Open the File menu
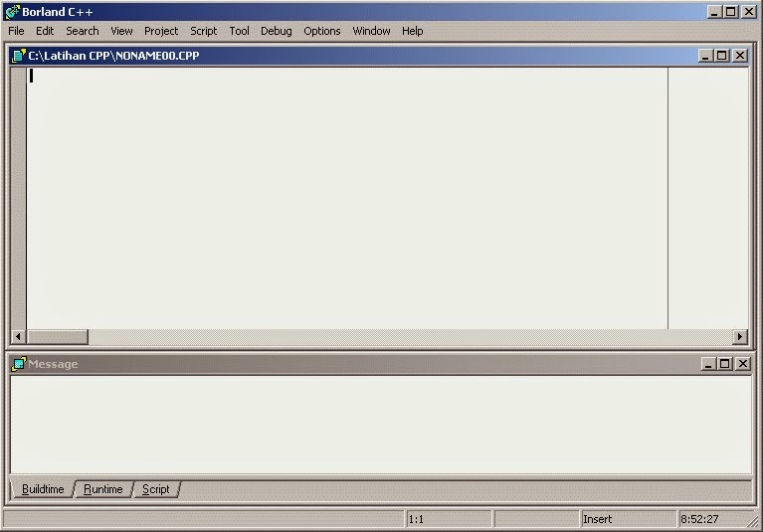Viewport: 763px width, 532px height. (16, 31)
